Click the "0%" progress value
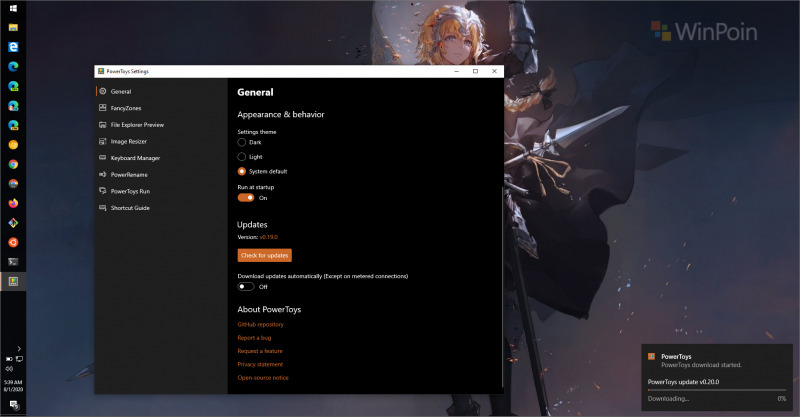 click(782, 399)
